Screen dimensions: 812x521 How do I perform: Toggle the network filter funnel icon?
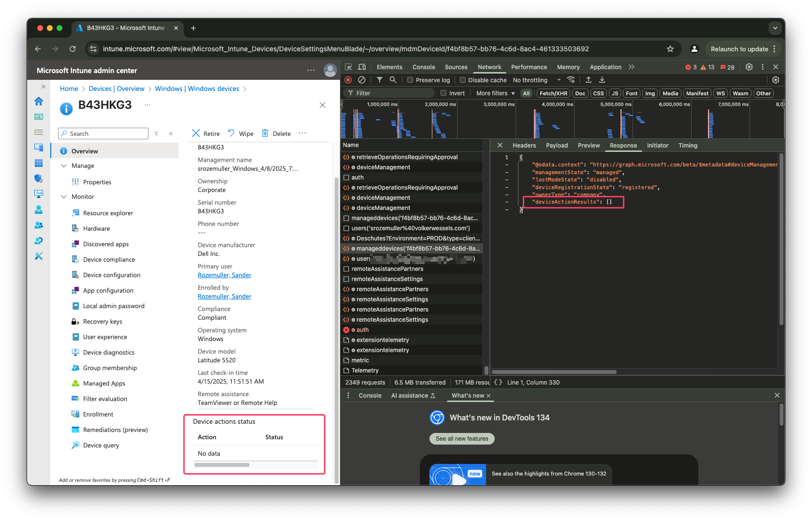380,80
